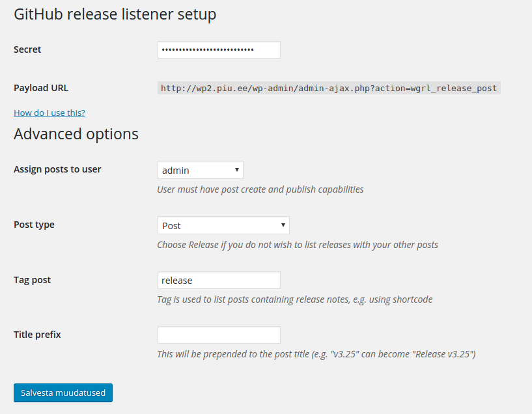
Task: Click the Payload URL label
Action: coord(41,88)
